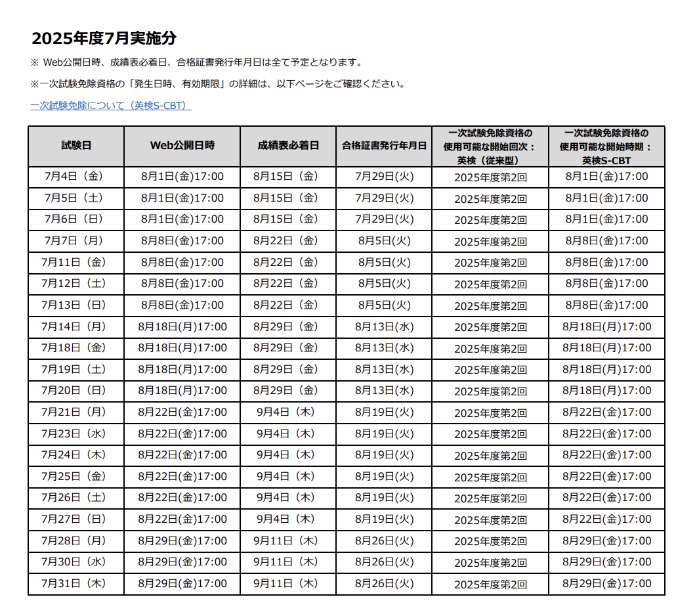Click the note about 発生日時、有効期限 details
697x616 pixels.
[x=219, y=84]
